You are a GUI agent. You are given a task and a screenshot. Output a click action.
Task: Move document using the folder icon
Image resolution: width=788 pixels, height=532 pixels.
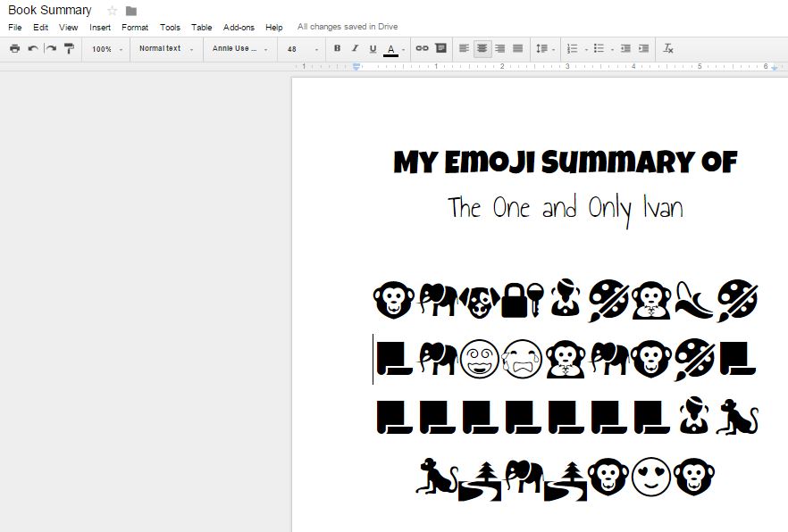131,11
